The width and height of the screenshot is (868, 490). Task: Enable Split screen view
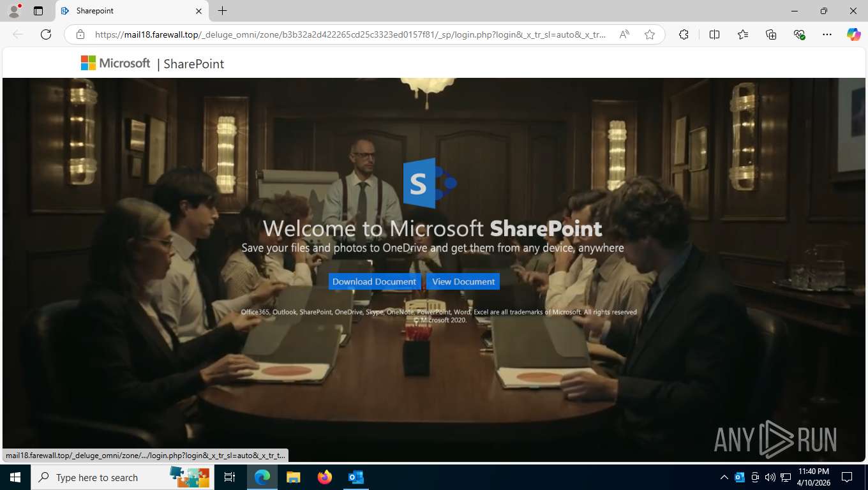click(714, 34)
